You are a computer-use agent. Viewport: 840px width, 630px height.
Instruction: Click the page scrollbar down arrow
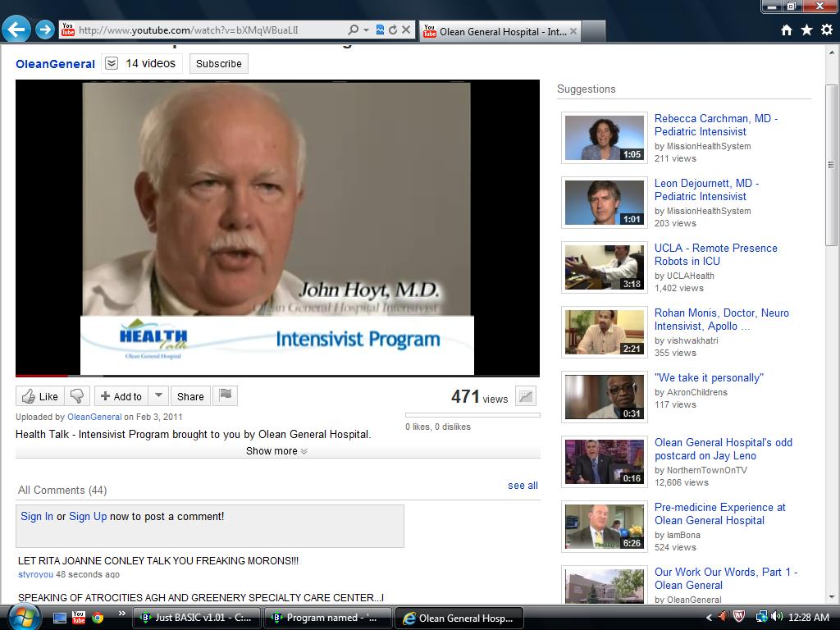click(x=832, y=597)
